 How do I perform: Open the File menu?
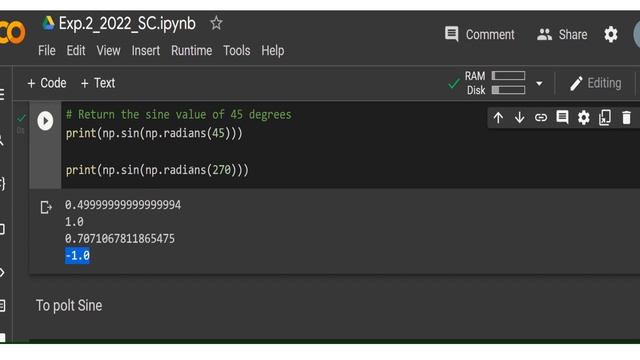pos(47,51)
